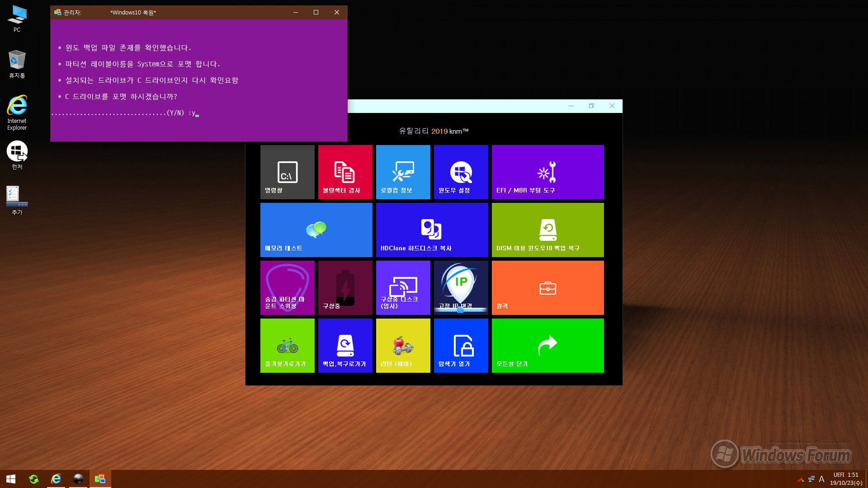Start the 메모리 테스트 tile
This screenshot has width=868, height=488.
pyautogui.click(x=316, y=230)
